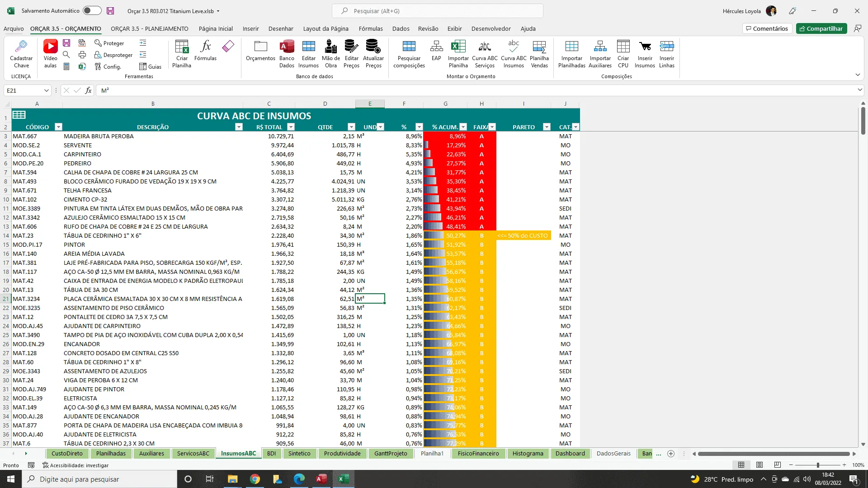Click Importar Auxiliares icon
The image size is (868, 488).
(600, 46)
